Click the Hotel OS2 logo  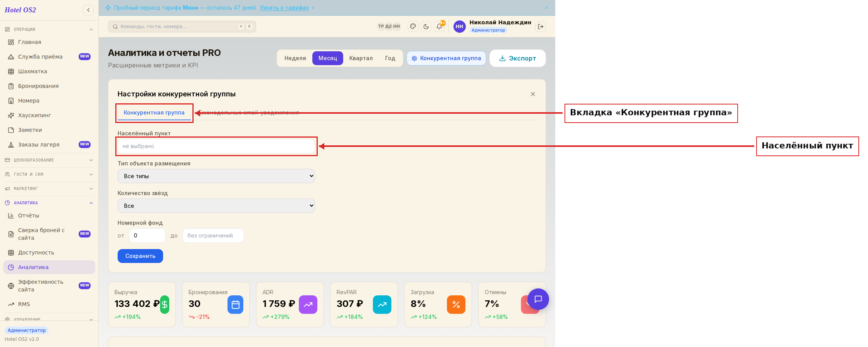[20, 10]
